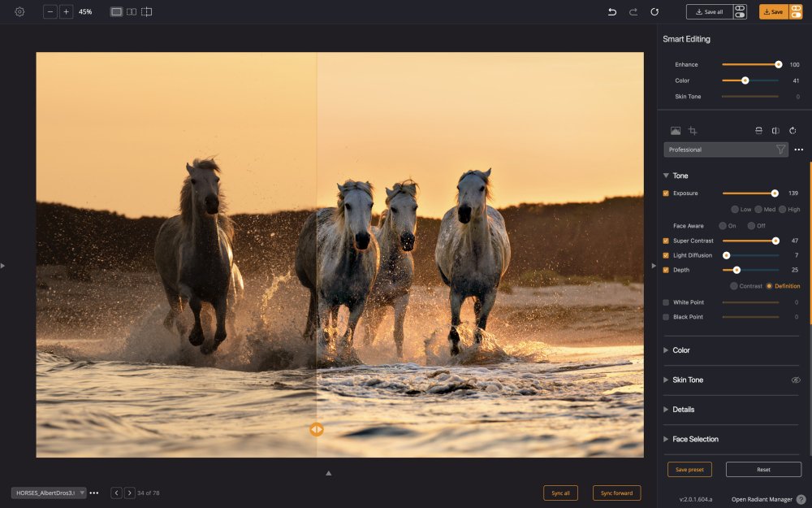Zoom out with the minus button

tap(50, 11)
